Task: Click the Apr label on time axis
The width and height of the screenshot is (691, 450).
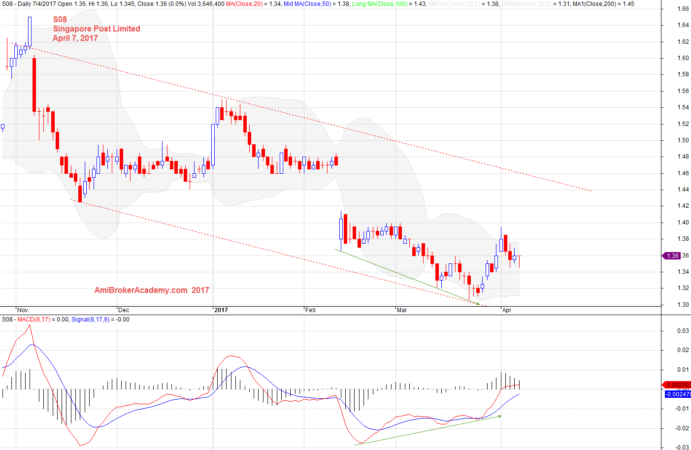Action: [x=507, y=310]
